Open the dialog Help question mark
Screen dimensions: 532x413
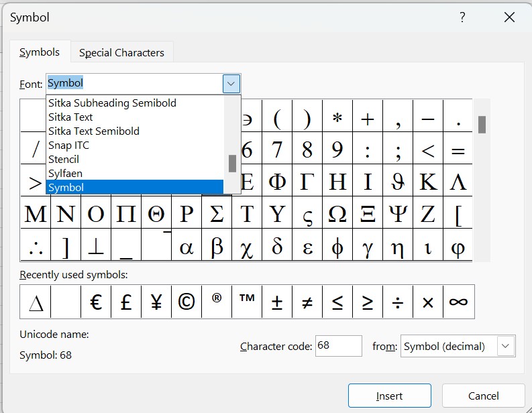coord(462,17)
